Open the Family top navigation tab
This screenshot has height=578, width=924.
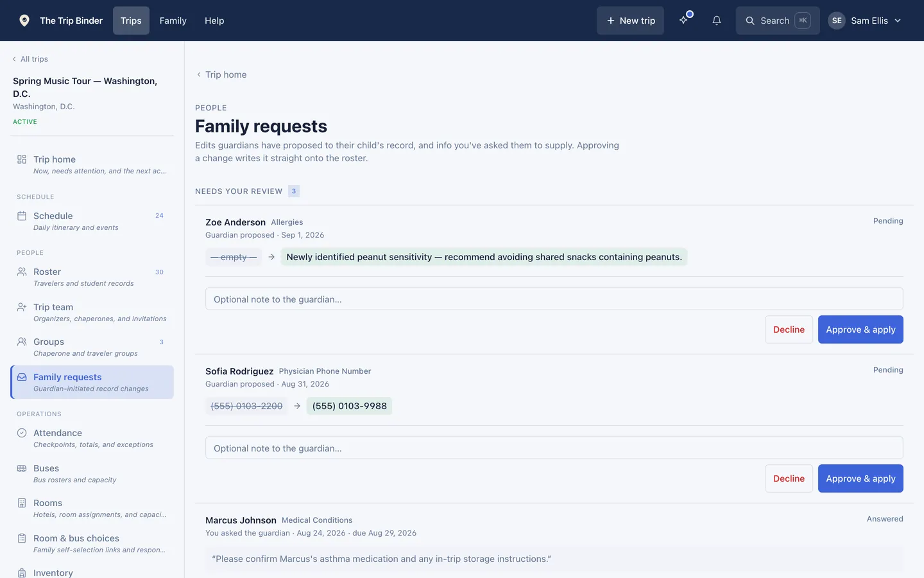click(x=173, y=21)
